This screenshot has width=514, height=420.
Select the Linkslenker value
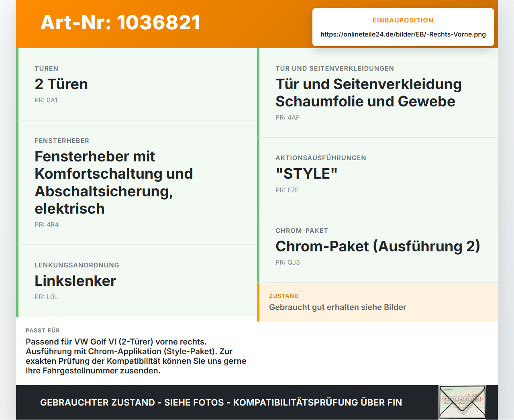tap(75, 281)
